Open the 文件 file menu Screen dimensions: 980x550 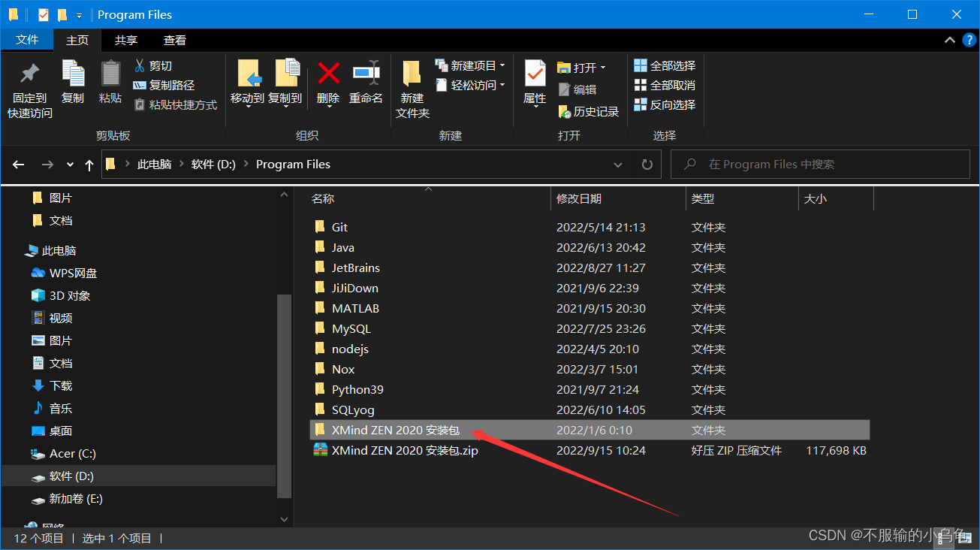[27, 41]
